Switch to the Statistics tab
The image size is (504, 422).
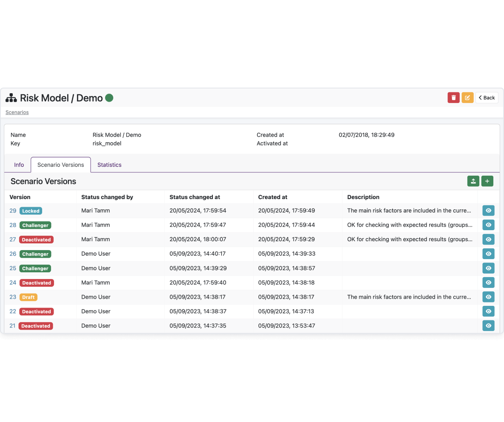[109, 165]
